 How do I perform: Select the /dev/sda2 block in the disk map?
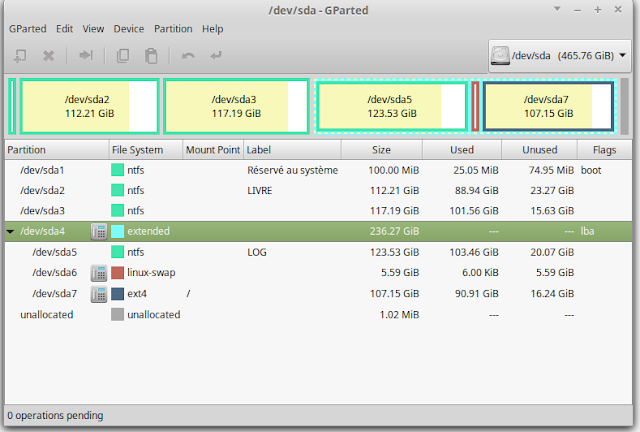point(89,106)
